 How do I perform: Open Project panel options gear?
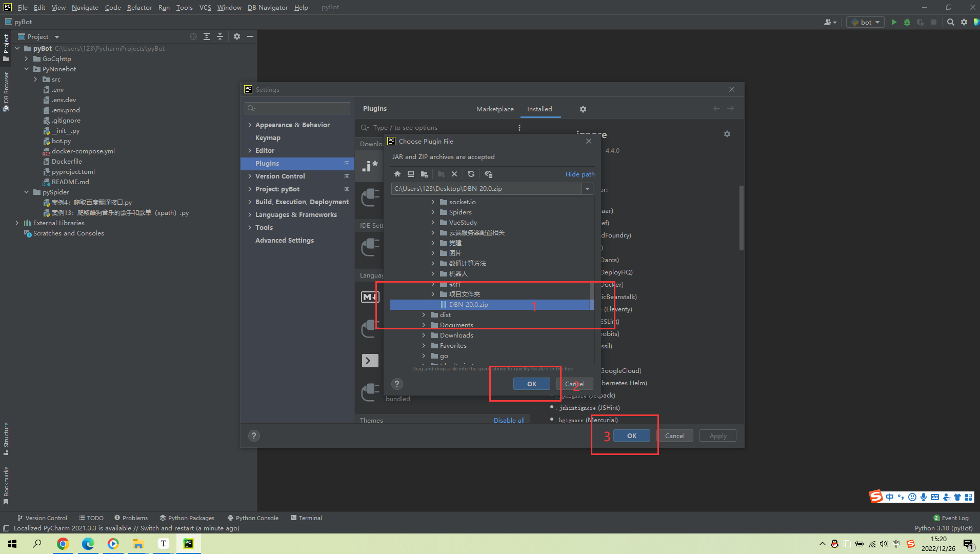coord(237,36)
